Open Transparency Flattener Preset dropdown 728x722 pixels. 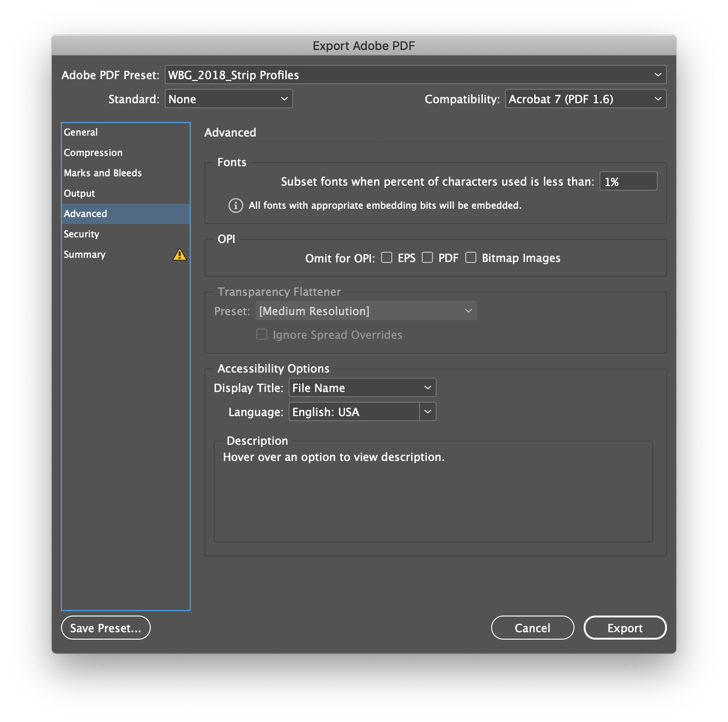(366, 311)
